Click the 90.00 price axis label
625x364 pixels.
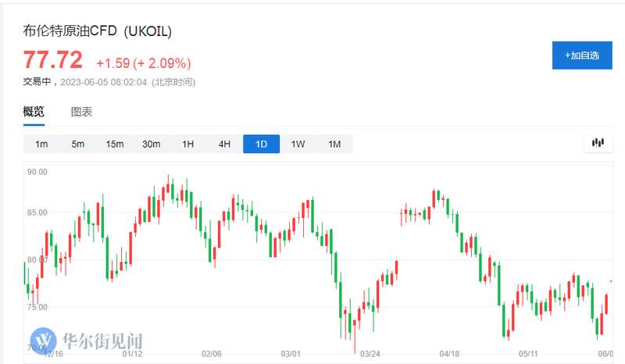click(x=37, y=172)
